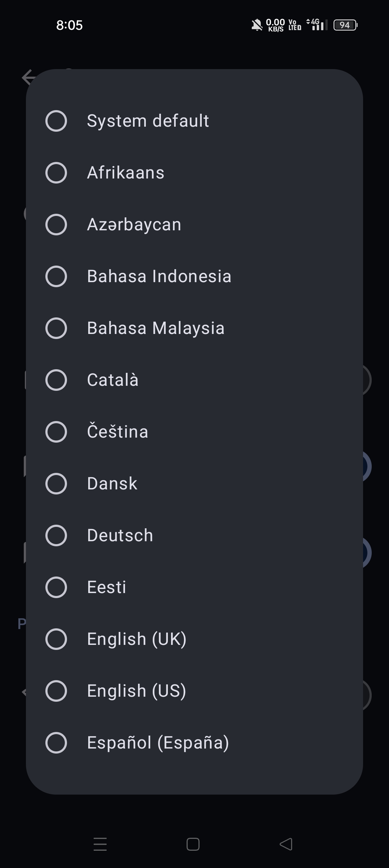This screenshot has width=389, height=868.
Task: Pick Español (España) radio button
Action: (56, 743)
